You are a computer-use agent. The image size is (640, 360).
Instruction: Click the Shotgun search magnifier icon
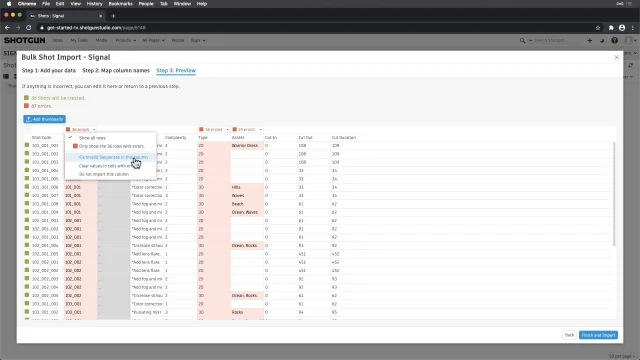(522, 40)
